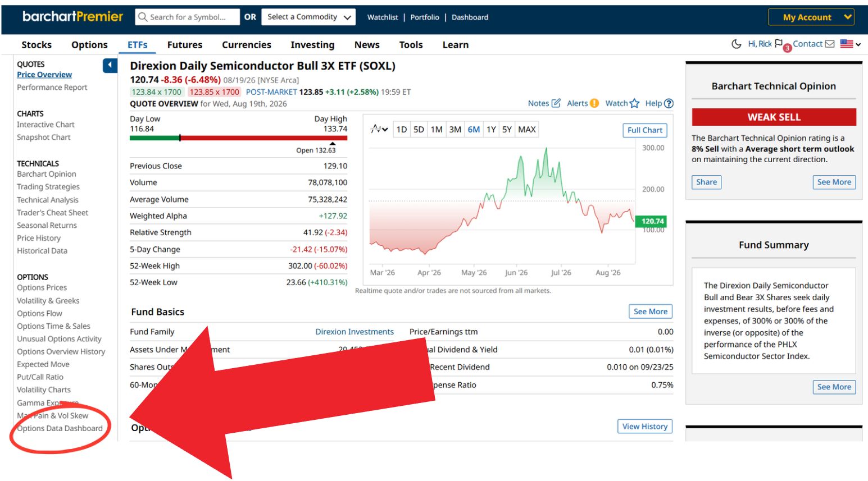Click the Full Chart button

pos(645,130)
